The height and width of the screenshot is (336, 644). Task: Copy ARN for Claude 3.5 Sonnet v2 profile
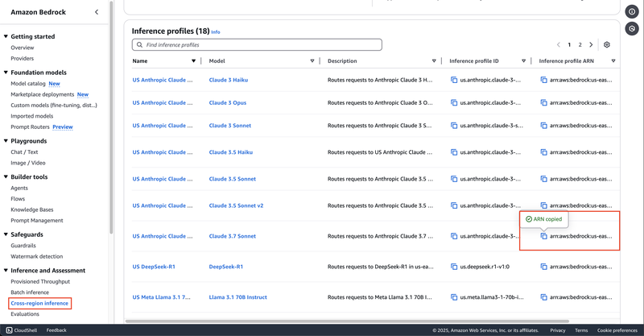coord(544,205)
